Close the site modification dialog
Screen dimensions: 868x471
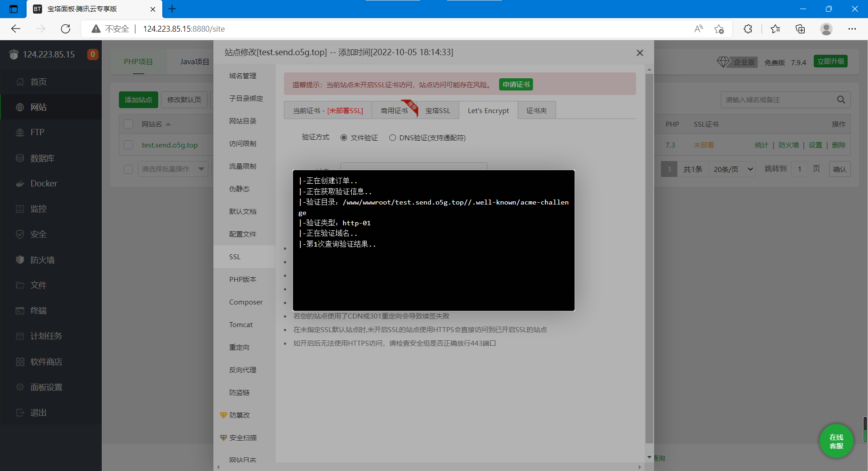click(x=640, y=53)
